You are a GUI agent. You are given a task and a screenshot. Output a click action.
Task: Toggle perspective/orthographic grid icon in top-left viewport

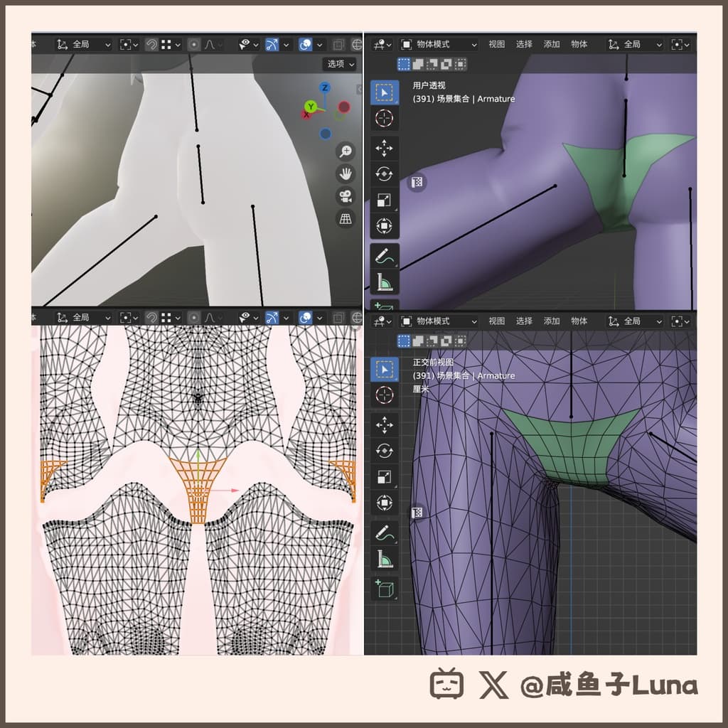346,219
